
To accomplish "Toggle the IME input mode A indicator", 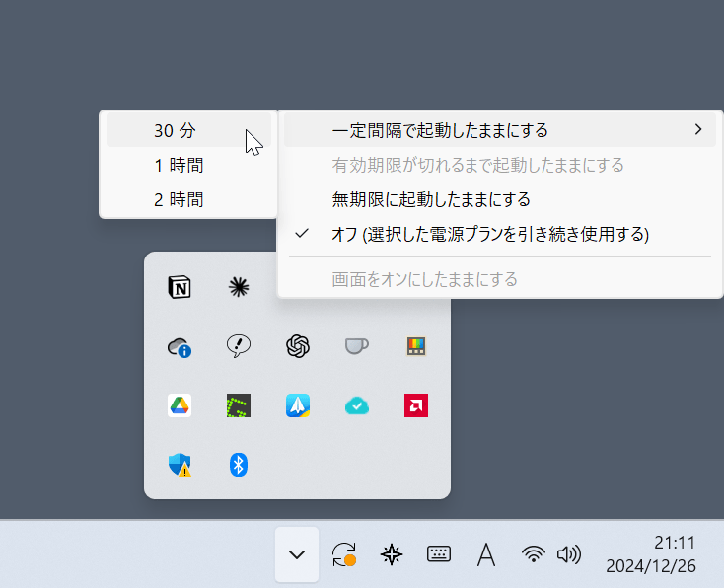I will 485,554.
